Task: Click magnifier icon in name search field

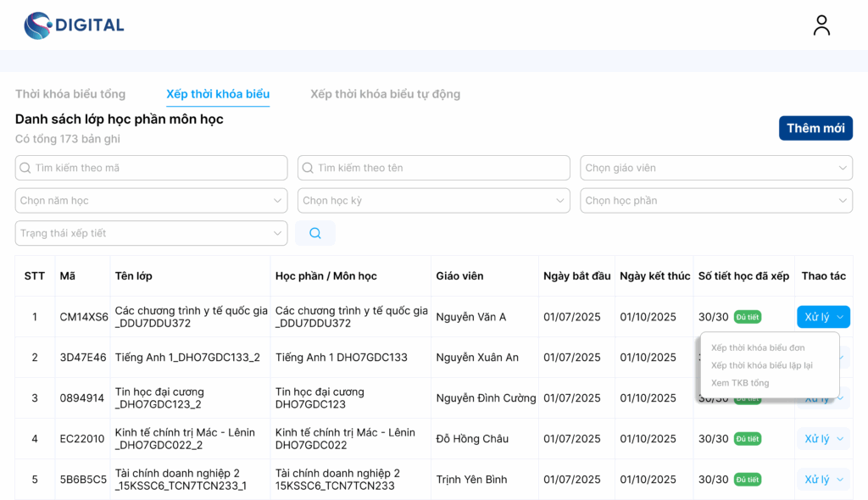Action: pos(308,168)
